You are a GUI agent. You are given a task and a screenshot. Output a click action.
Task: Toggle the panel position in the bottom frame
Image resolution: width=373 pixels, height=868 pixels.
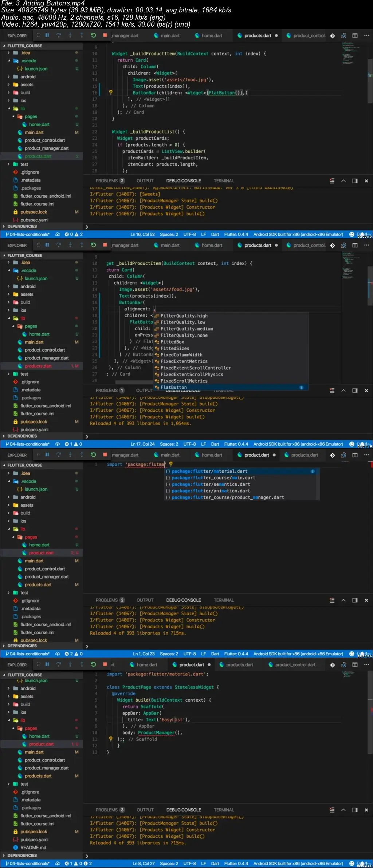point(355,810)
